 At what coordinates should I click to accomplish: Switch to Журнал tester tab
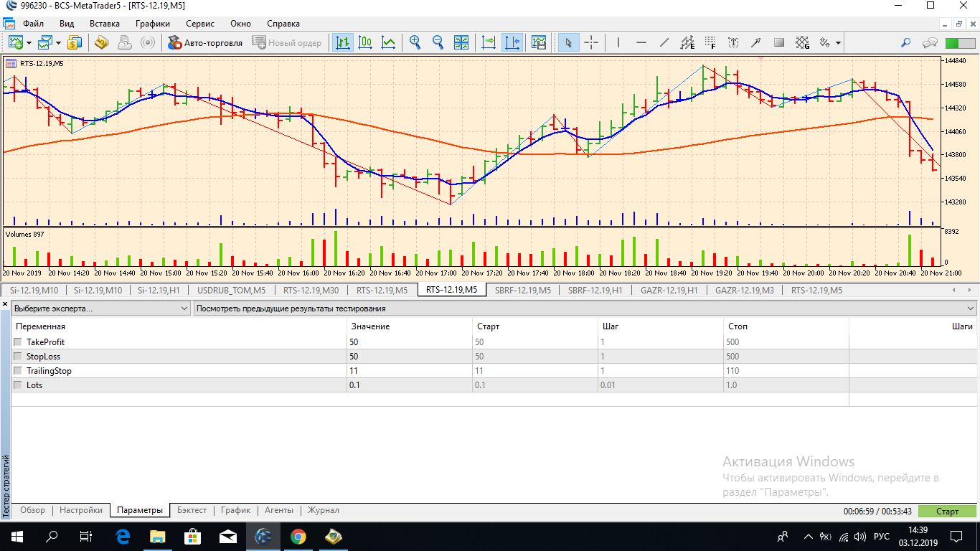click(324, 510)
